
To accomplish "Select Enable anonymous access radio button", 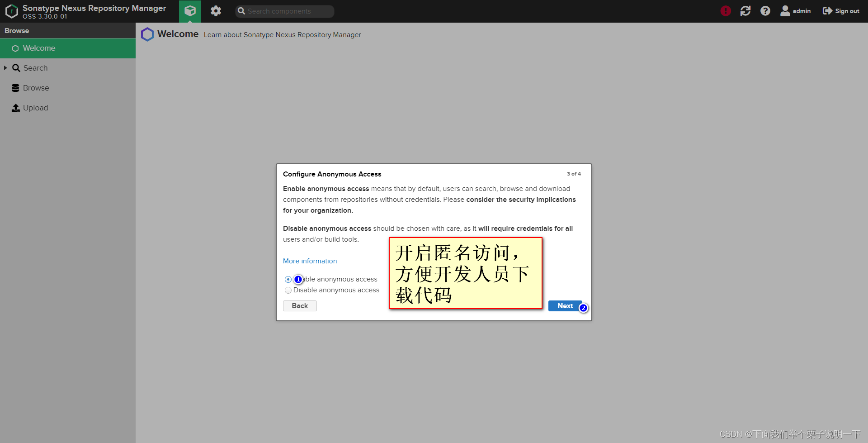I will point(288,279).
